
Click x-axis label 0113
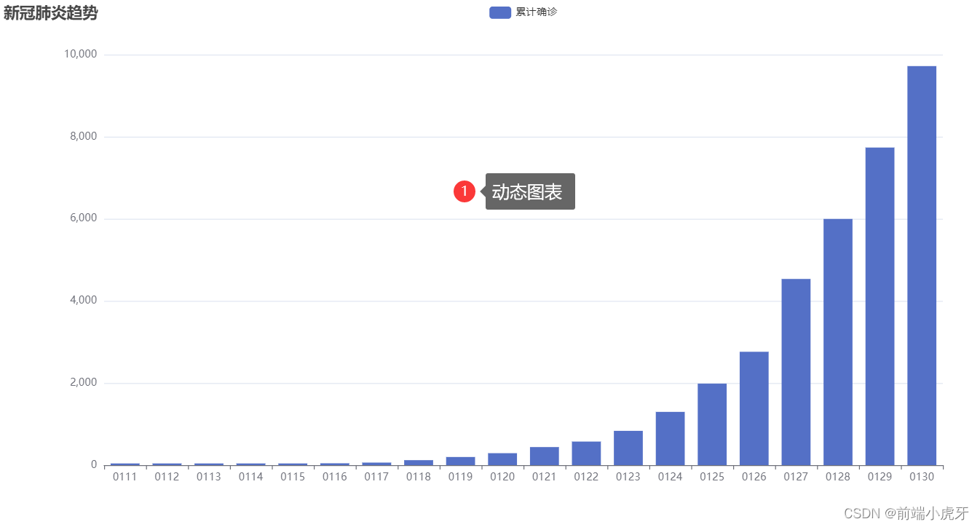point(209,477)
